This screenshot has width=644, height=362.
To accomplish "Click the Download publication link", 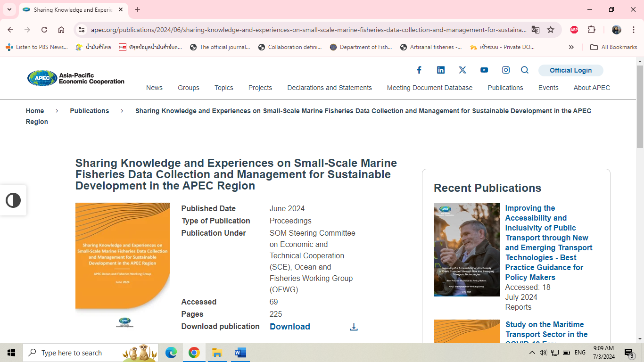I will click(290, 327).
